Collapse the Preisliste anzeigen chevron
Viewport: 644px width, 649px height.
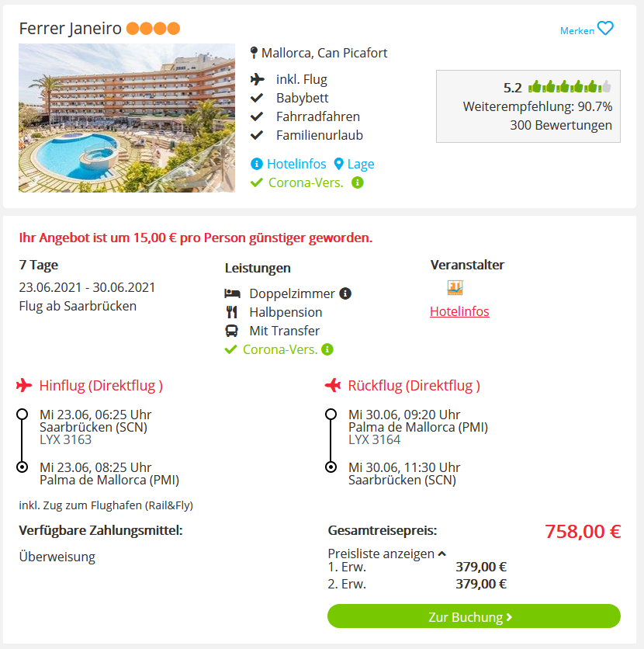[x=441, y=554]
